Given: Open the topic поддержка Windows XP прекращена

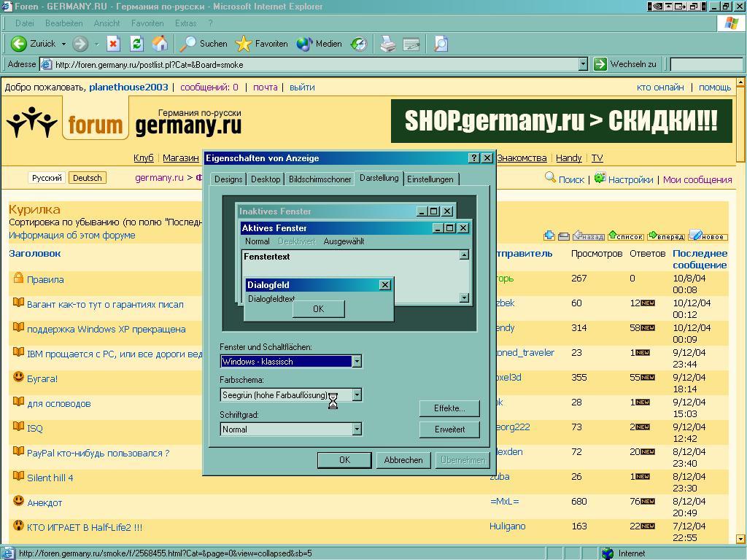Looking at the screenshot, I should pos(107,329).
